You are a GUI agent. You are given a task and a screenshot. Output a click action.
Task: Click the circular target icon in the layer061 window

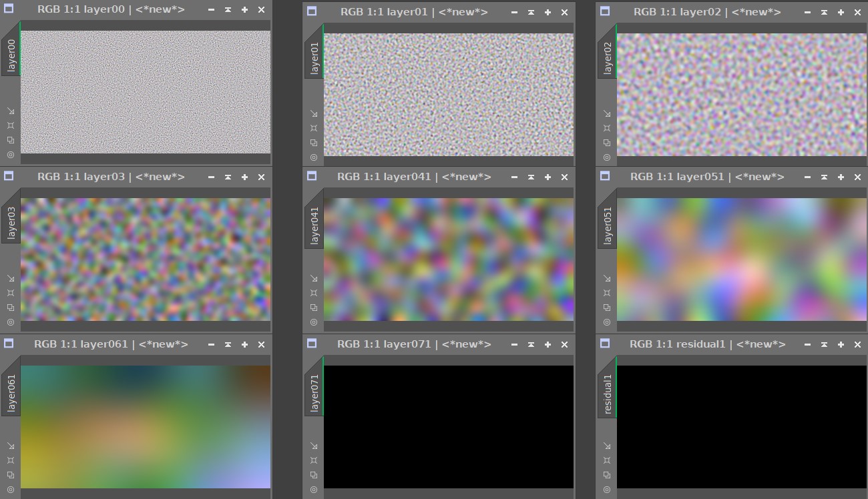[x=11, y=489]
